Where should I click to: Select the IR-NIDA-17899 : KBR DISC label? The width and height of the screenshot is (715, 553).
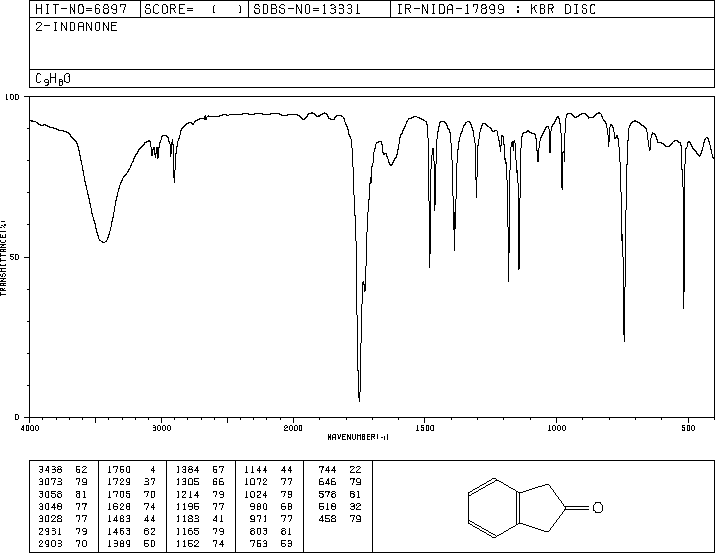(x=496, y=9)
